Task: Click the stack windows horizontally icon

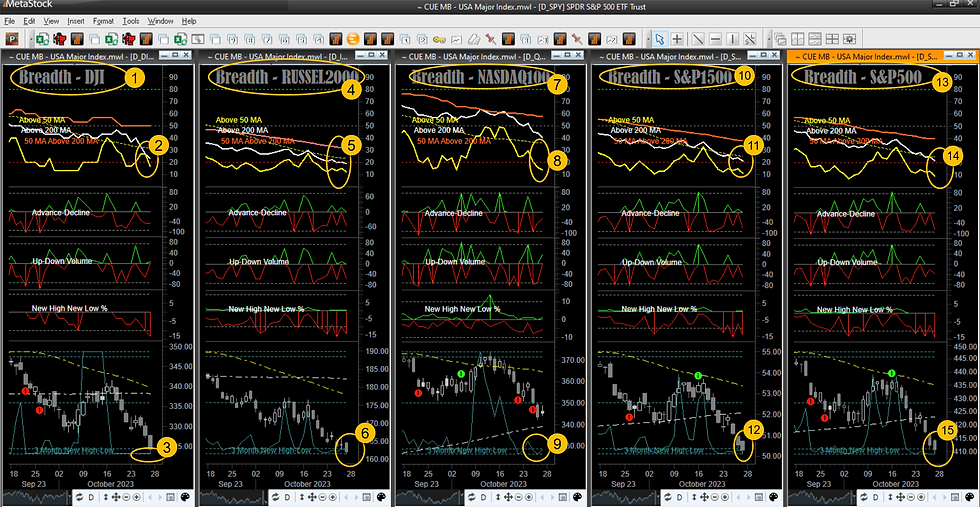Action: (x=815, y=39)
